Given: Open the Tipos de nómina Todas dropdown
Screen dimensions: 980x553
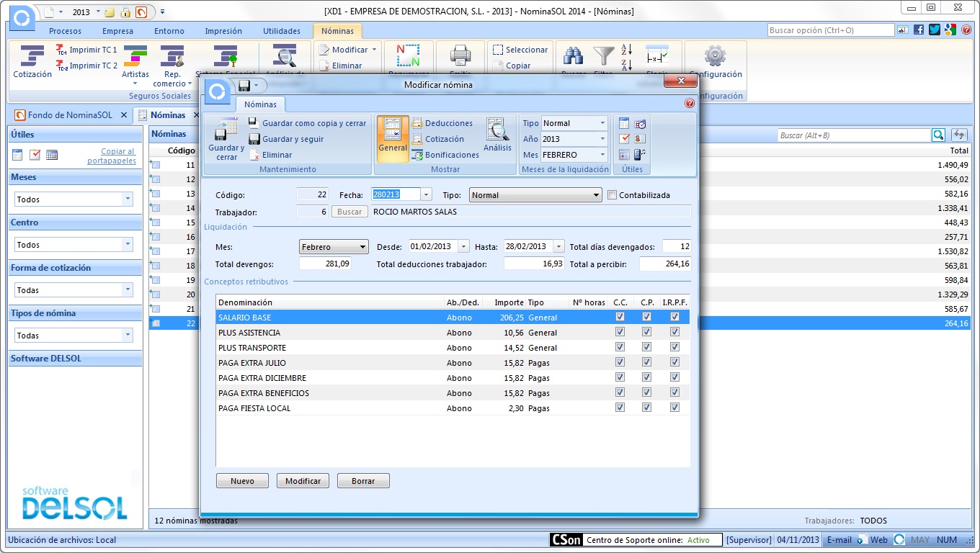Looking at the screenshot, I should tap(73, 336).
